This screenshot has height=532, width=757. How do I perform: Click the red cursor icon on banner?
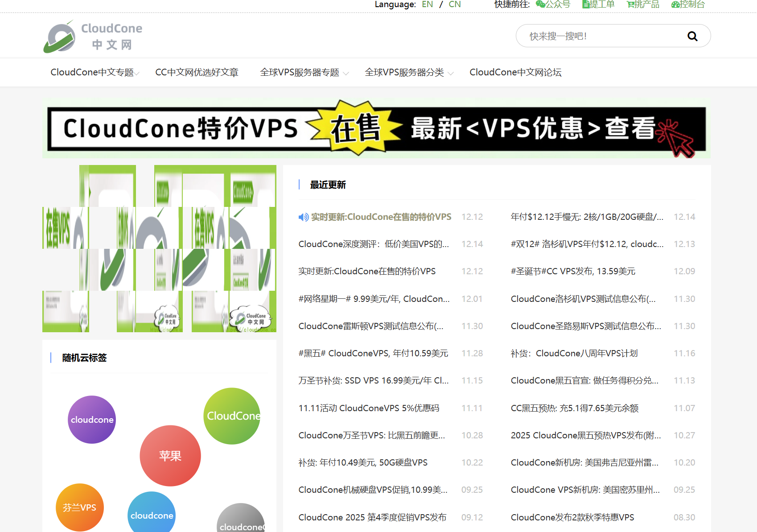[676, 138]
